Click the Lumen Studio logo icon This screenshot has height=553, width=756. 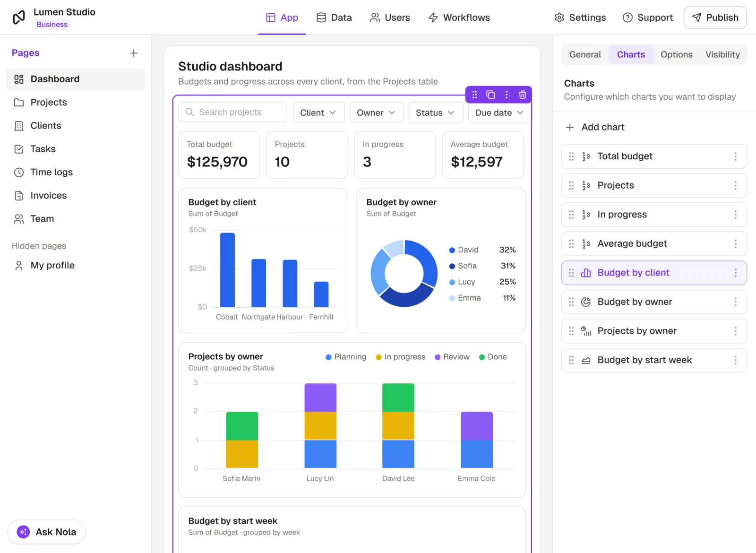click(19, 17)
